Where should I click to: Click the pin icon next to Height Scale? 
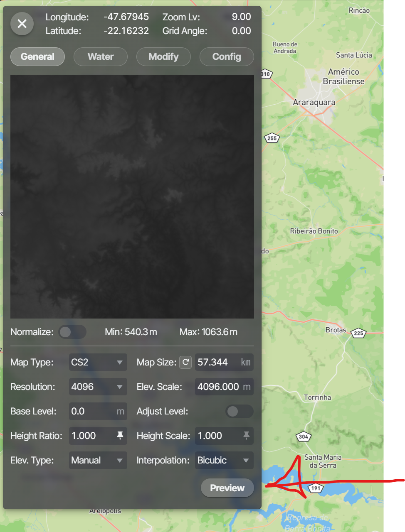pyautogui.click(x=247, y=436)
